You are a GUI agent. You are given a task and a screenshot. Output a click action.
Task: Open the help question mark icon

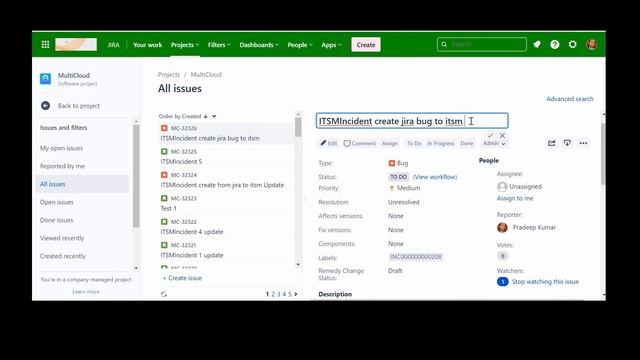[554, 44]
